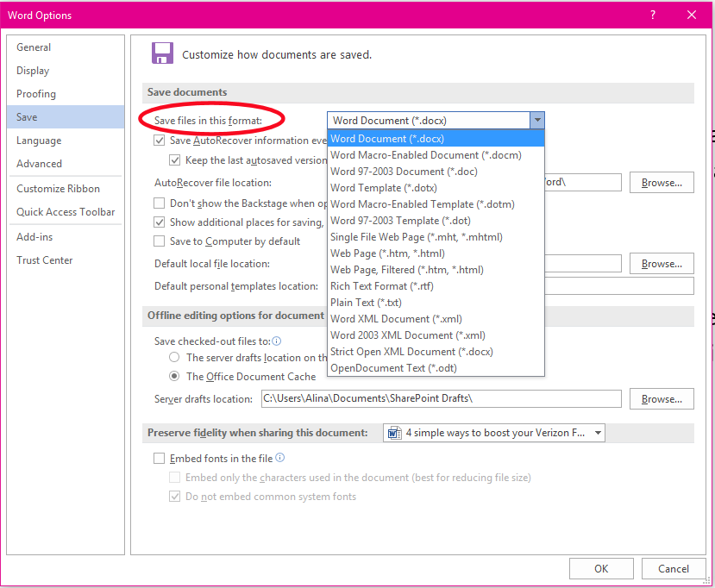The image size is (715, 588).
Task: Click the info icon beside Save checked-out files
Action: pos(276,341)
